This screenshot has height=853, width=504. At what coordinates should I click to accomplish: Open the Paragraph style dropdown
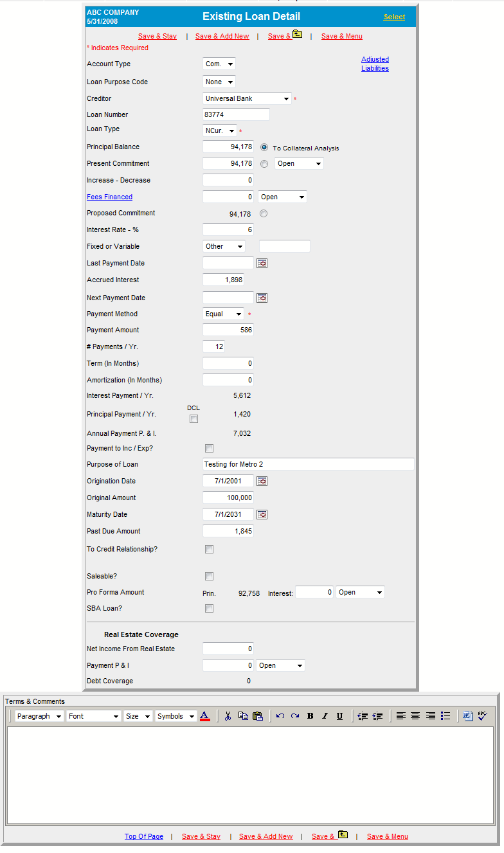(39, 716)
